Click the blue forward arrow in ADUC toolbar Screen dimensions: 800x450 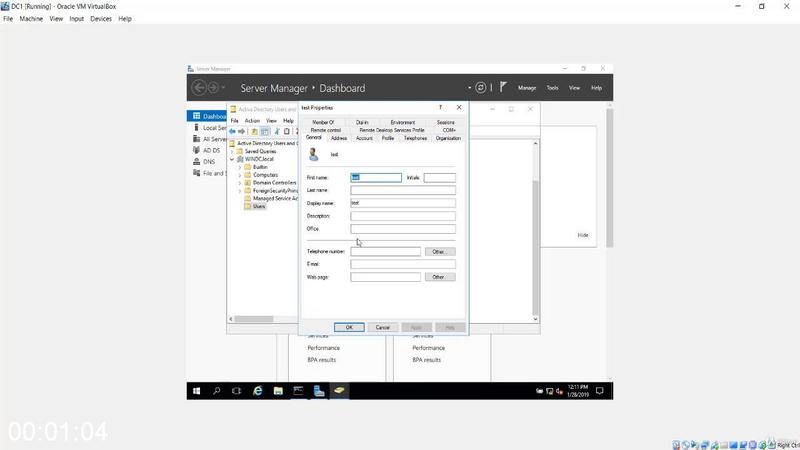[x=241, y=132]
